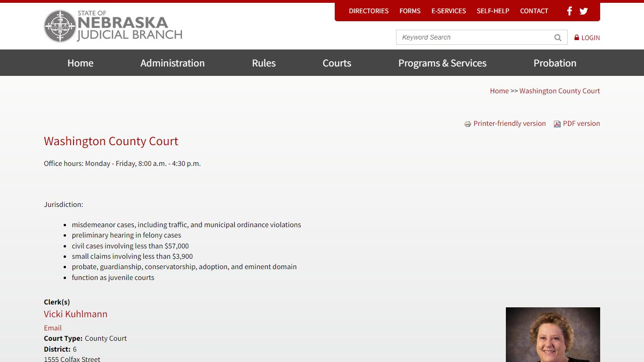Image resolution: width=644 pixels, height=362 pixels.
Task: Open the Rules navigation tab
Action: click(264, 63)
